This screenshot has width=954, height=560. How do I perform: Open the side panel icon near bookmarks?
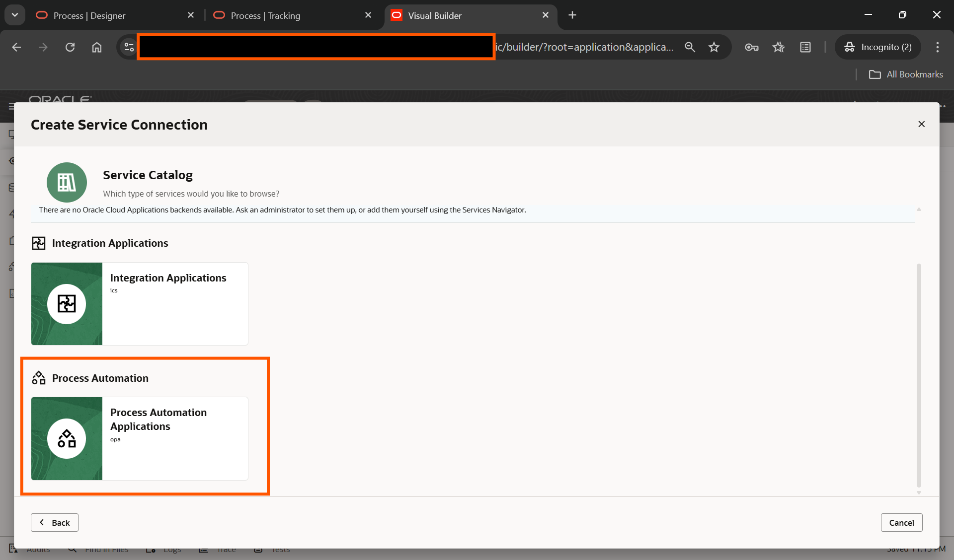(x=805, y=47)
